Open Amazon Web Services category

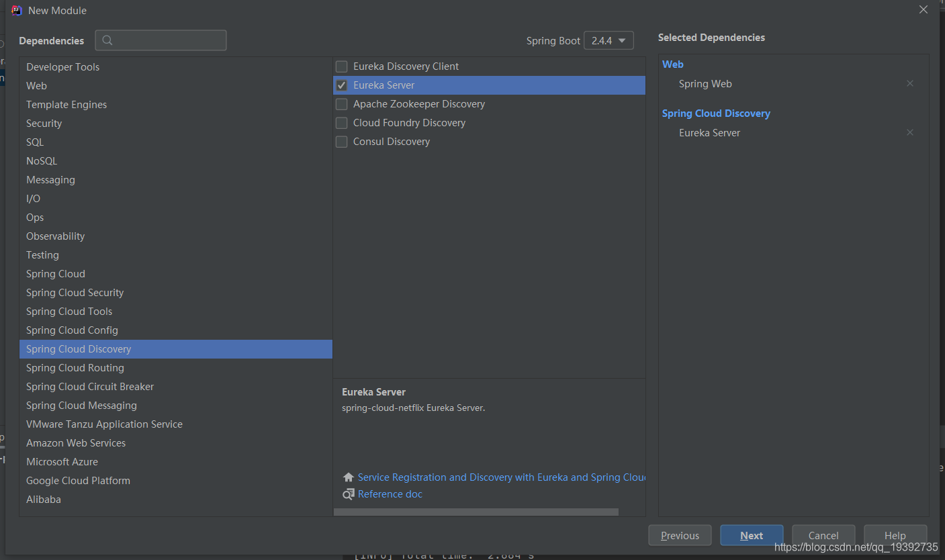pos(176,443)
